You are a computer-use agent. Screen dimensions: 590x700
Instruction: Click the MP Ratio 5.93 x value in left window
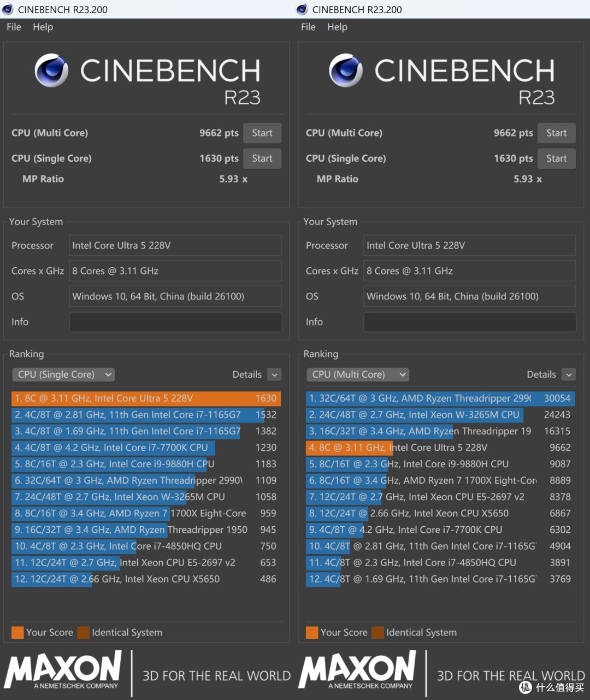coord(233,179)
